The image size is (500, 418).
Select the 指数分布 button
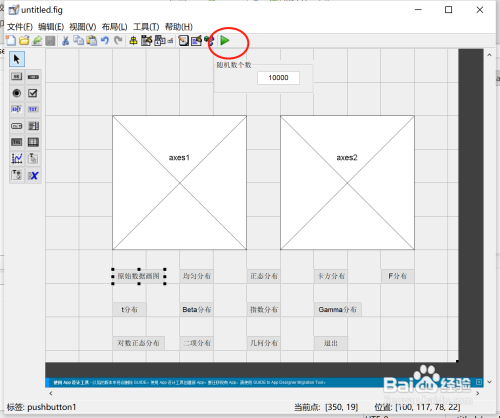(264, 310)
